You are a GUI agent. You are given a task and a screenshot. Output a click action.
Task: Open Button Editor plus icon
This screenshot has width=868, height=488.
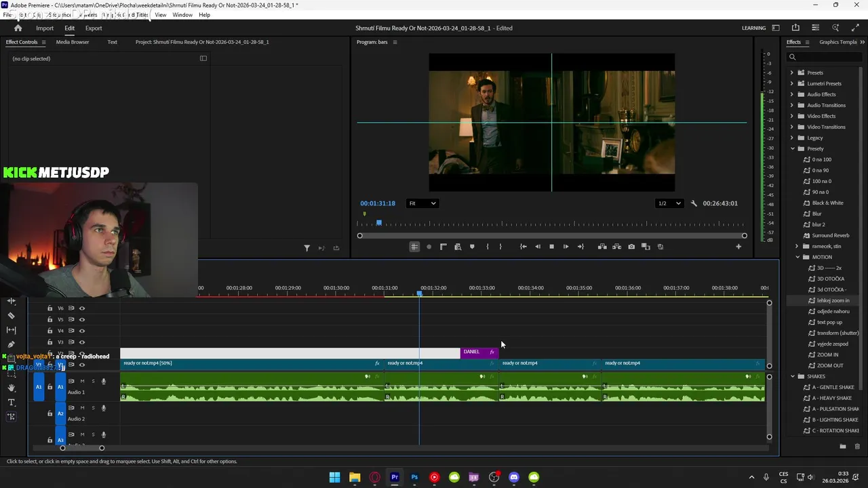[x=738, y=247]
